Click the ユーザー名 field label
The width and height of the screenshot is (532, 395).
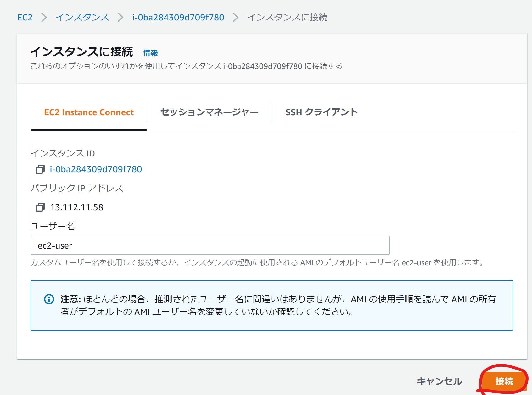[x=53, y=226]
